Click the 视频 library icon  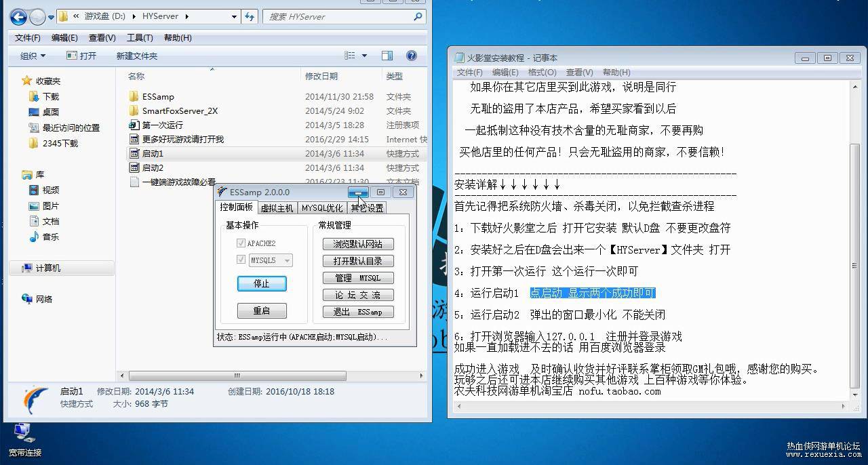[x=34, y=190]
